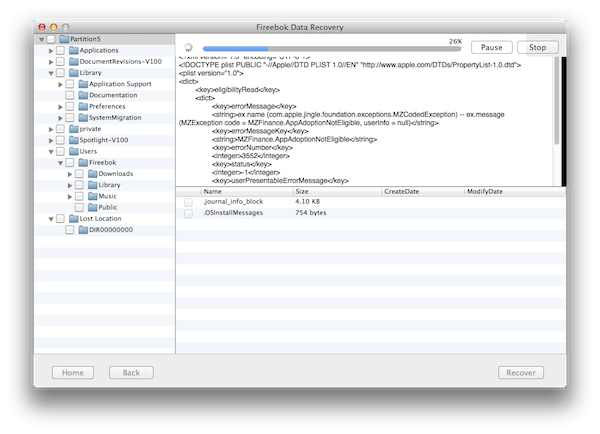Click the Applications folder icon
This screenshot has width=600, height=434.
[x=74, y=50]
